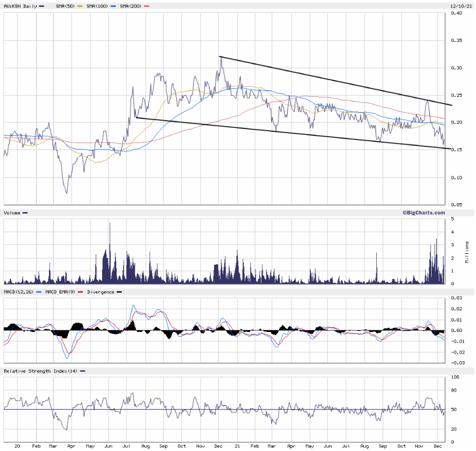This screenshot has height=451, width=476.
Task: Click the Volume legend color swatch
Action: coord(25,213)
